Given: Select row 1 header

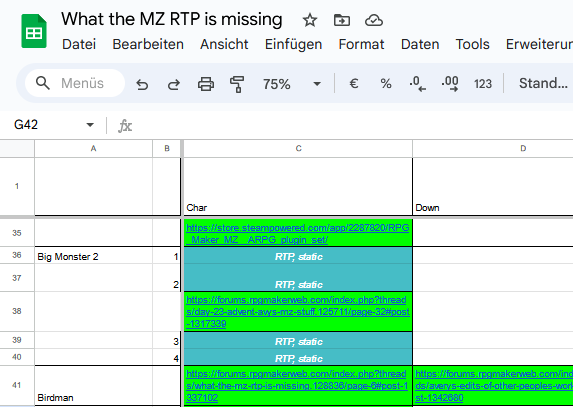Looking at the screenshot, I should click(x=17, y=186).
